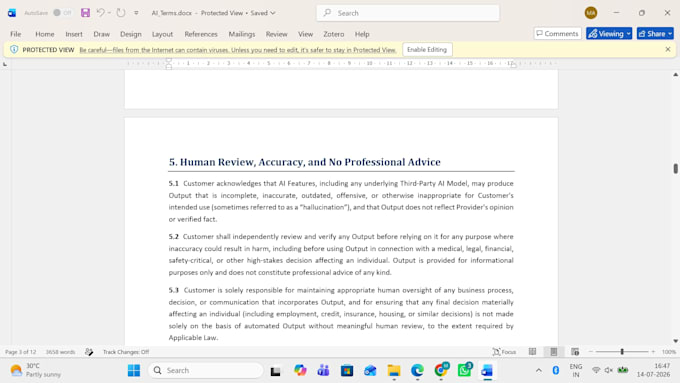Open the Windows Start menu
The width and height of the screenshot is (680, 383).
click(134, 370)
